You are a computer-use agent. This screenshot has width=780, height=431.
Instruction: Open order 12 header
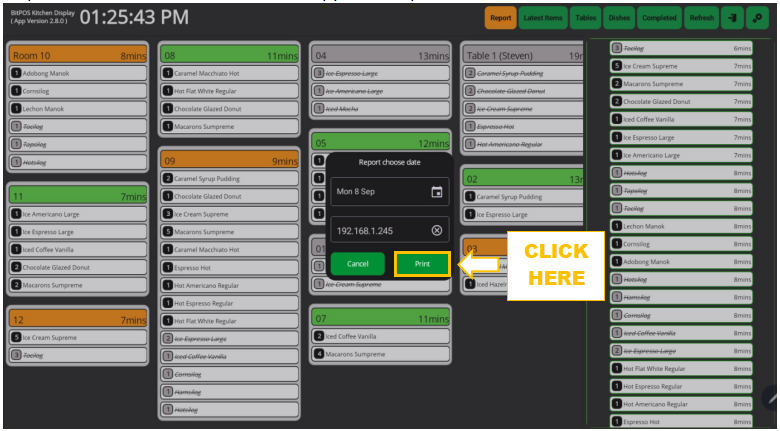[78, 320]
